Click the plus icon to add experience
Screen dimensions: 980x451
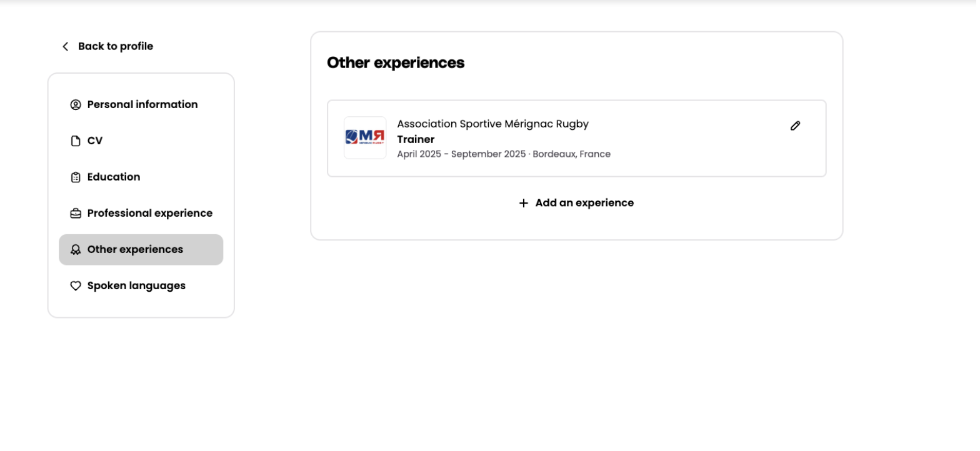[x=524, y=203]
